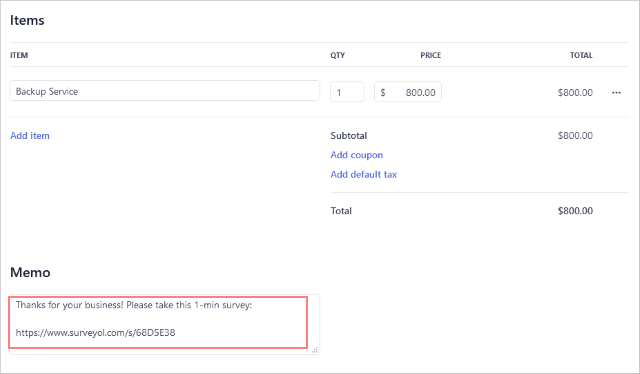
Task: Click the QTY column header
Action: pos(338,55)
